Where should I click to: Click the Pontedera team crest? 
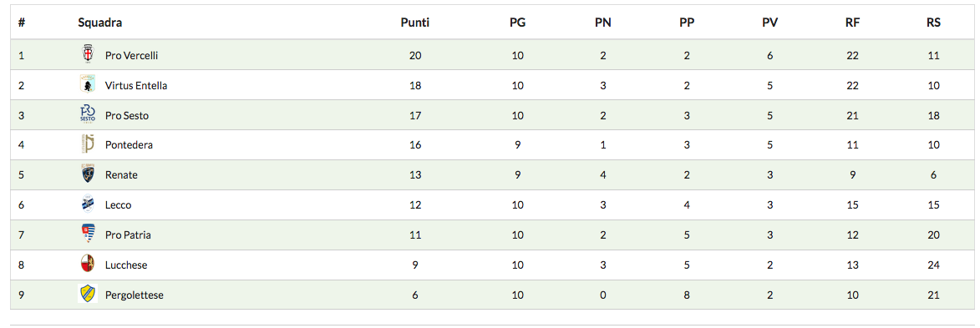(88, 144)
